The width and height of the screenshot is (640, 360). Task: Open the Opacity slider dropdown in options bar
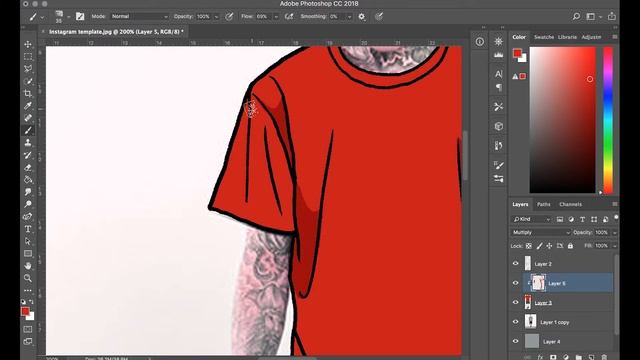click(216, 17)
